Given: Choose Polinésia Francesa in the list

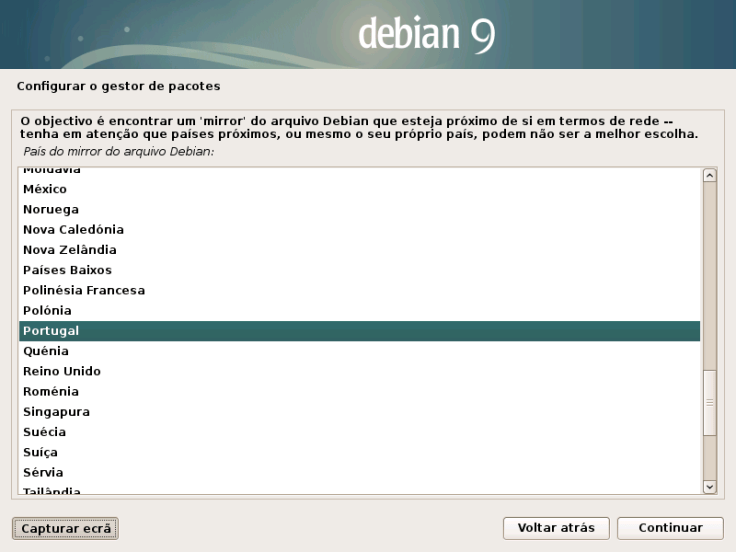Looking at the screenshot, I should coord(84,290).
